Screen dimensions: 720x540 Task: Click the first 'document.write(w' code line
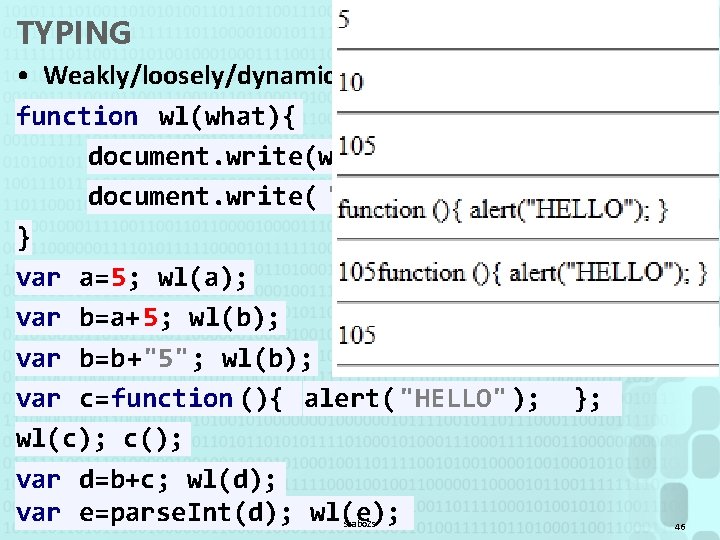point(210,157)
